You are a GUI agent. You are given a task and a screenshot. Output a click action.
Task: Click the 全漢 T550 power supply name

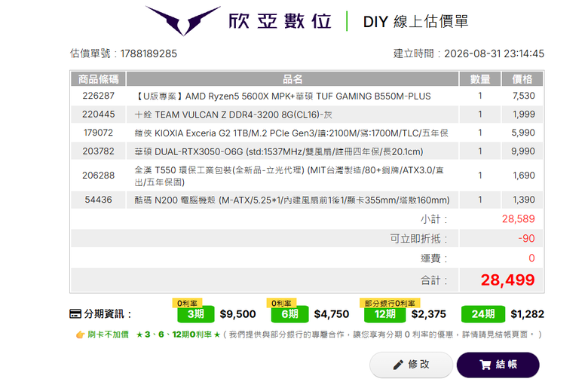pyautogui.click(x=289, y=176)
